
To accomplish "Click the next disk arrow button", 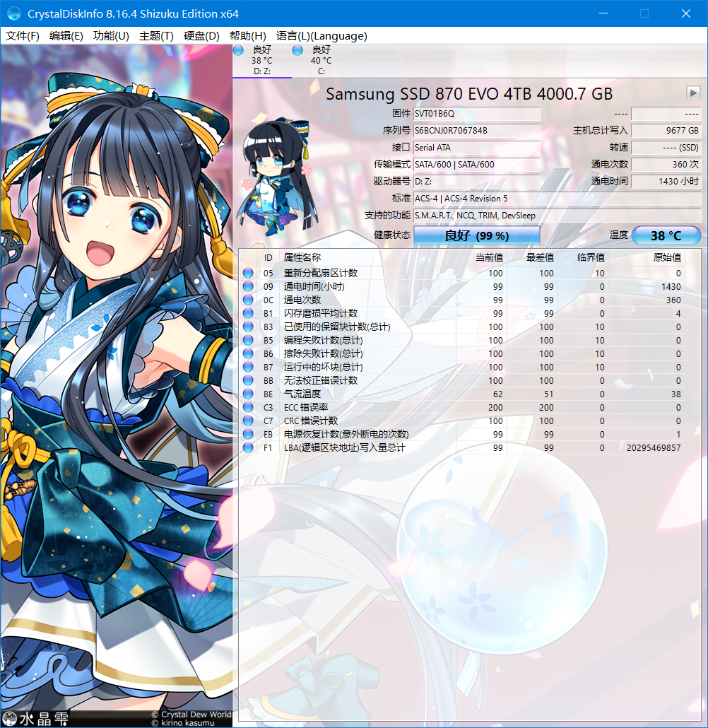I will coord(693,93).
